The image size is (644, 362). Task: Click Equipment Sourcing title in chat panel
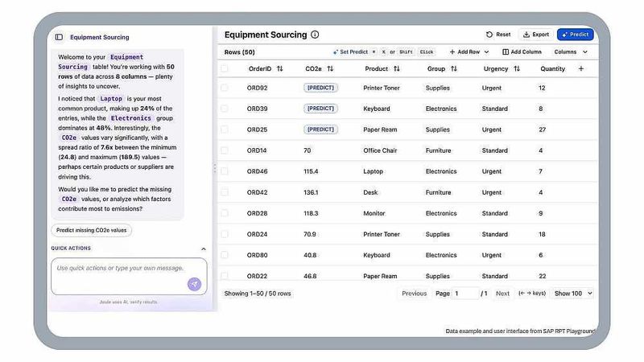pyautogui.click(x=99, y=37)
